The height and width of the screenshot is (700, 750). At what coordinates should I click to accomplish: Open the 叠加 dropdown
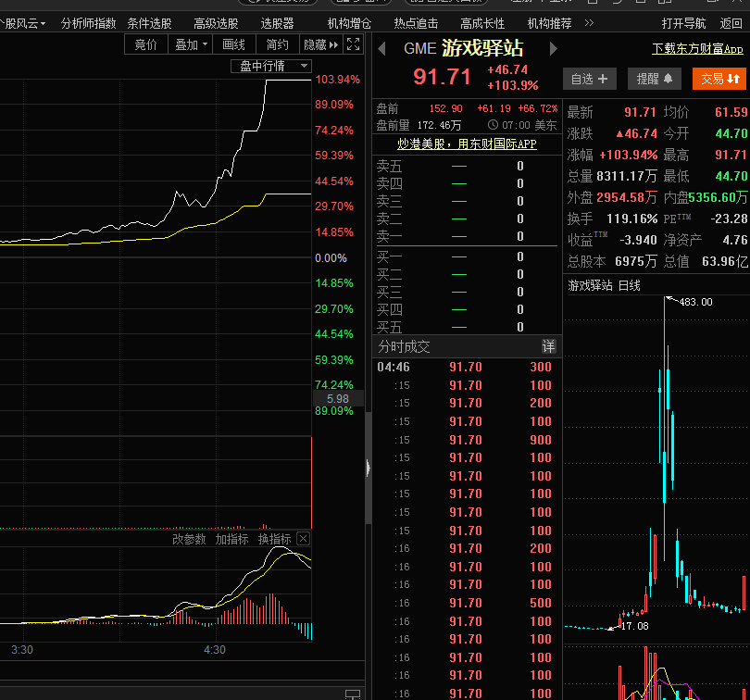191,44
